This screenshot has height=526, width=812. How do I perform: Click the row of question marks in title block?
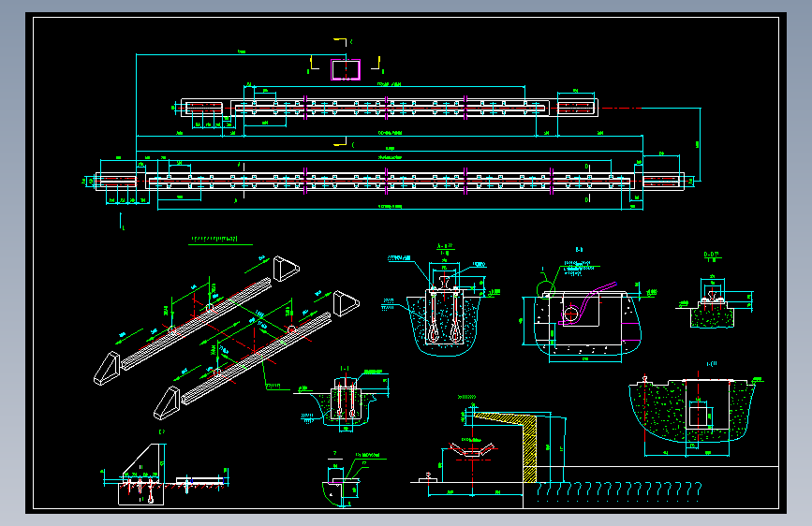619,489
